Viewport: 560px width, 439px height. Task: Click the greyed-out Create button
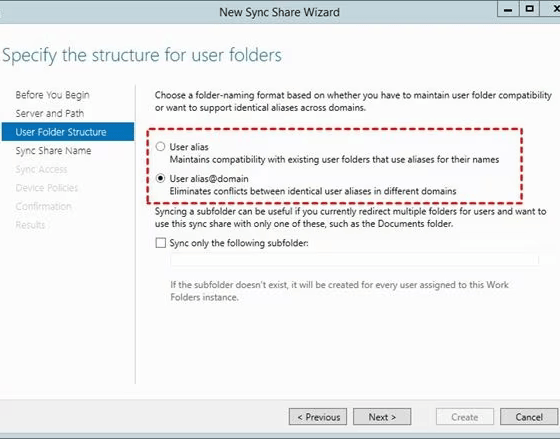point(465,417)
